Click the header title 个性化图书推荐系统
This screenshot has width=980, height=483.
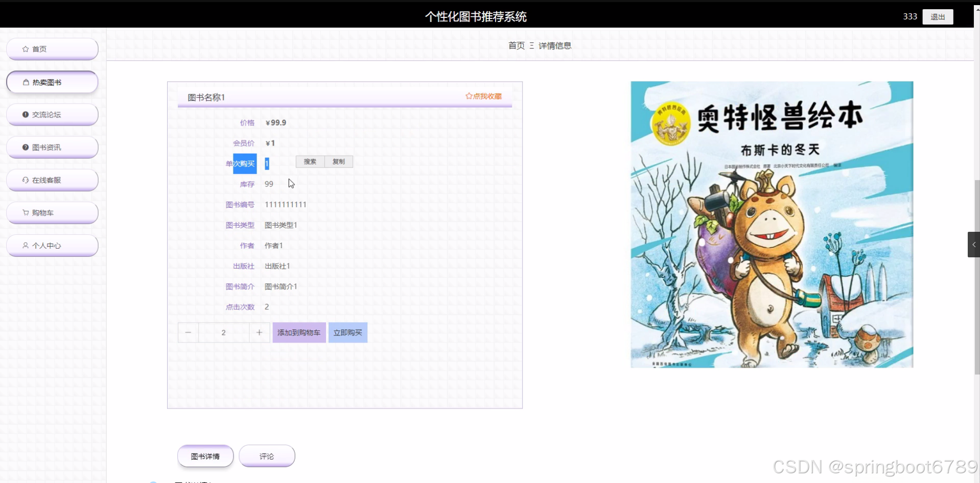[476, 17]
